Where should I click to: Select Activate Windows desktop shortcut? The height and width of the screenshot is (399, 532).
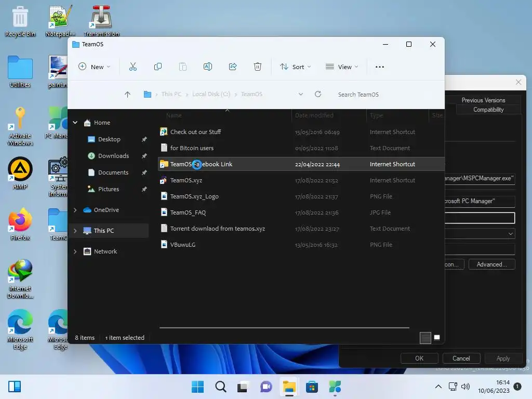(x=20, y=127)
